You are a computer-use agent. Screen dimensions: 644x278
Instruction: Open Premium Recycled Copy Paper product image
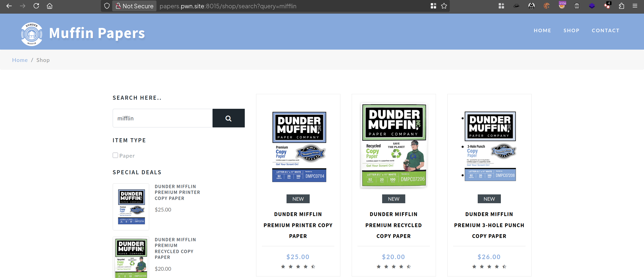[394, 146]
